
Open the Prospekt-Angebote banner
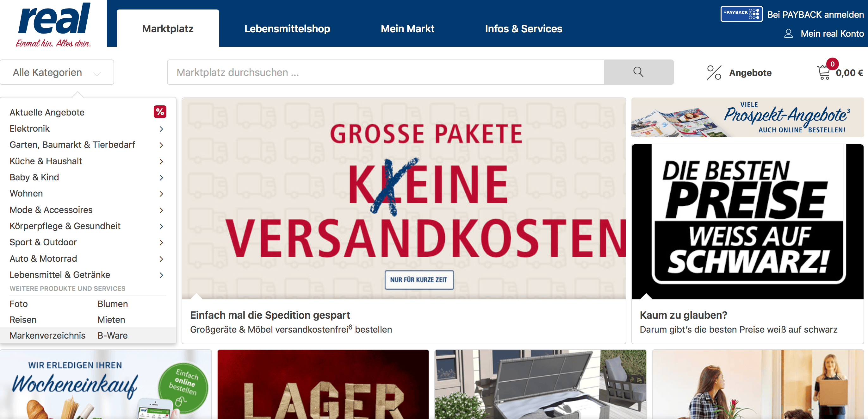[747, 118]
